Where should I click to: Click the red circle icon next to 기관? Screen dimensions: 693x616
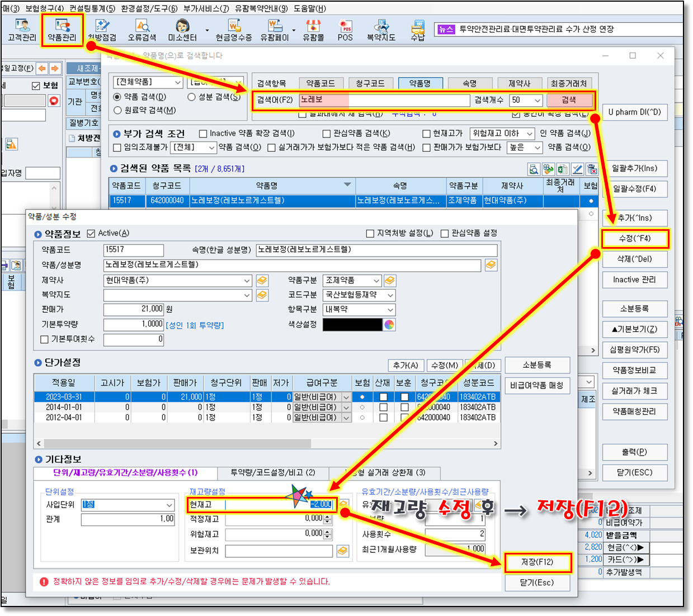tap(54, 101)
